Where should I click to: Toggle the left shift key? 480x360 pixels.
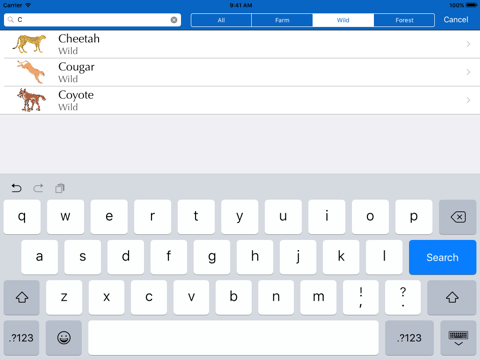pos(22,297)
